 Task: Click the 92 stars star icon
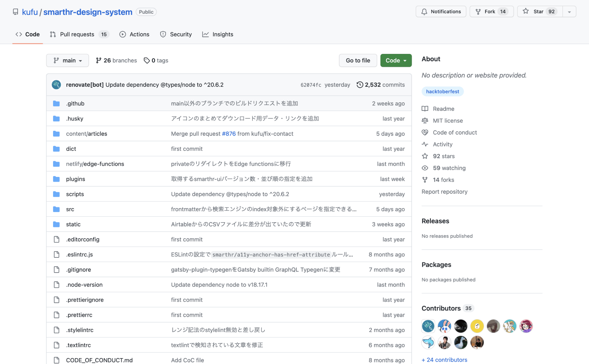tap(425, 156)
